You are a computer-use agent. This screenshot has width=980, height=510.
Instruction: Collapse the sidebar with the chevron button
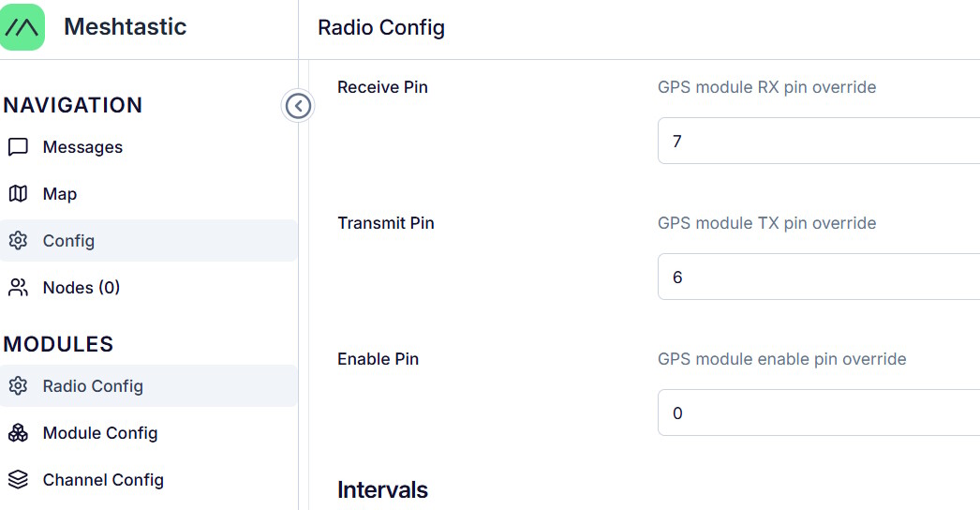[298, 106]
